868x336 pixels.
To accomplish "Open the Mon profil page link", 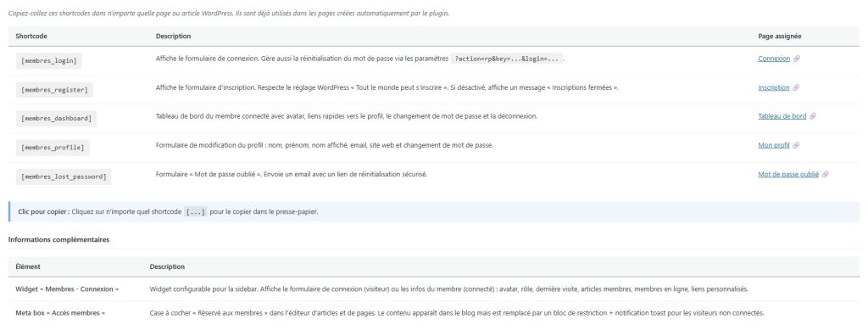I will [774, 145].
